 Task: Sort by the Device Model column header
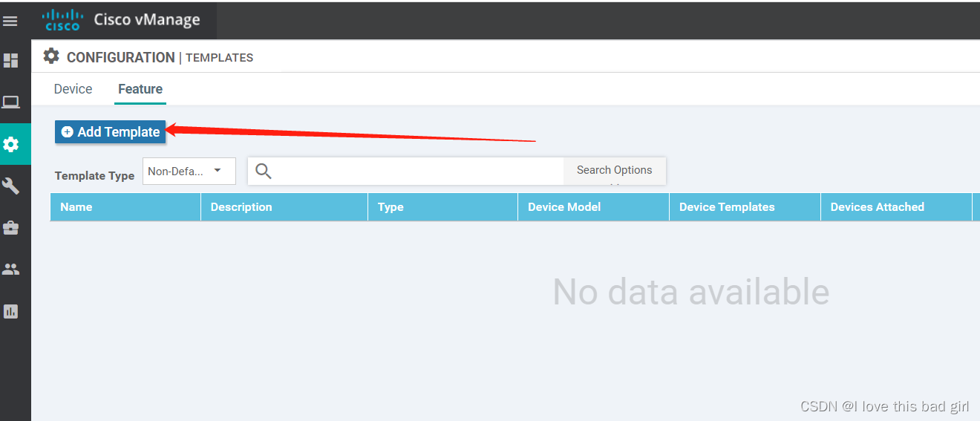point(594,207)
